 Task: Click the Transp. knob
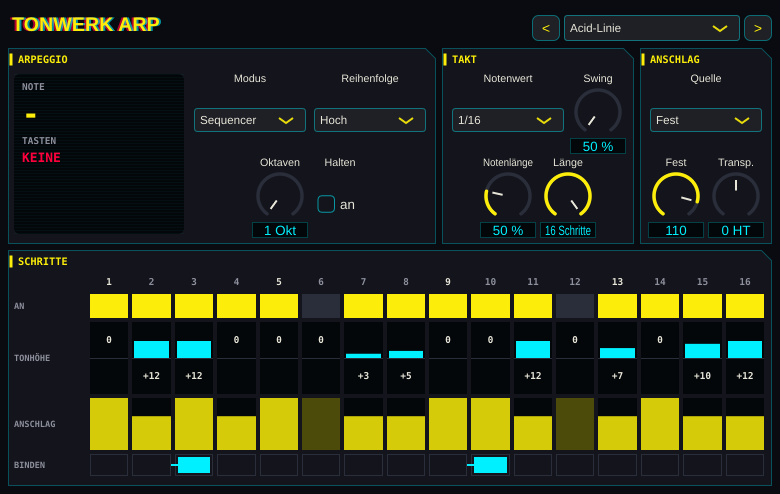(x=736, y=196)
